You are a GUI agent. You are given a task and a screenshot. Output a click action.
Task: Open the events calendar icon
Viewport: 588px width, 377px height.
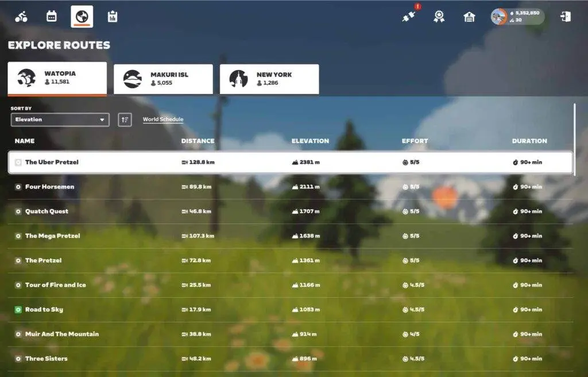51,16
